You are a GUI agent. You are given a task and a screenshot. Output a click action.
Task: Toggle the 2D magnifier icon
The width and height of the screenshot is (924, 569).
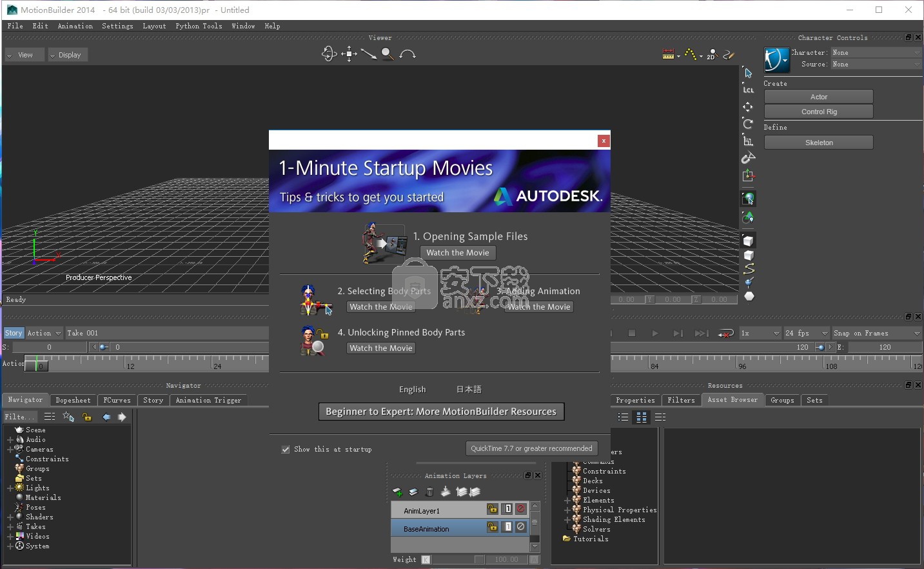point(712,55)
